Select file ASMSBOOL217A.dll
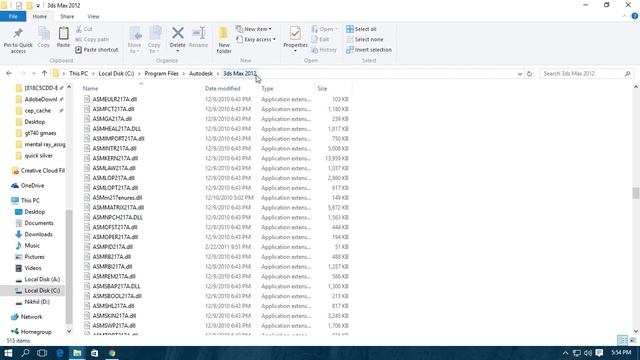 point(117,296)
